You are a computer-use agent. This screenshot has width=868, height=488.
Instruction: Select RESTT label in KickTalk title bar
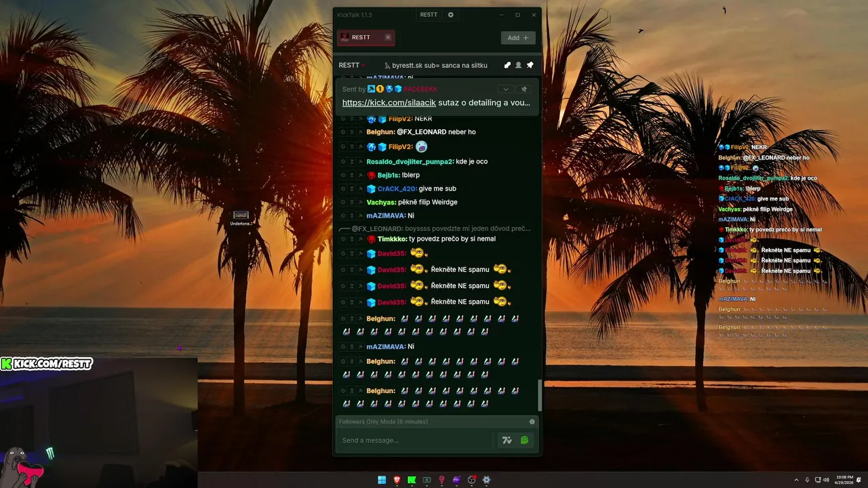[x=429, y=15]
